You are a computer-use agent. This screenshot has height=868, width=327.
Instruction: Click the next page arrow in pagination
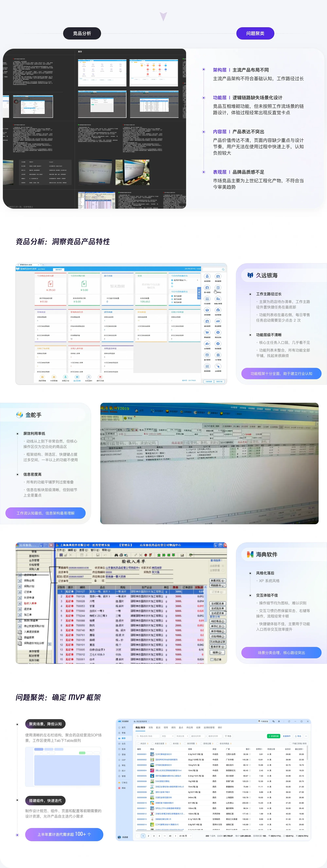click(175, 836)
